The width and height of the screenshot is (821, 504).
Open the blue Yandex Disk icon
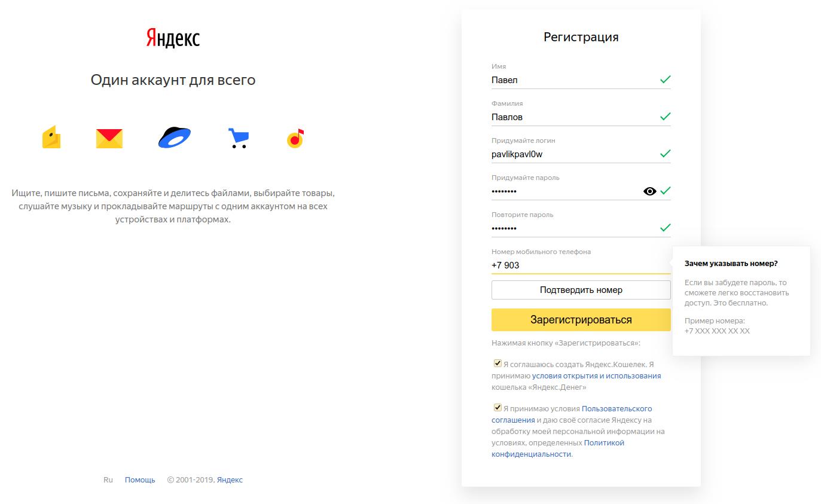tap(175, 138)
